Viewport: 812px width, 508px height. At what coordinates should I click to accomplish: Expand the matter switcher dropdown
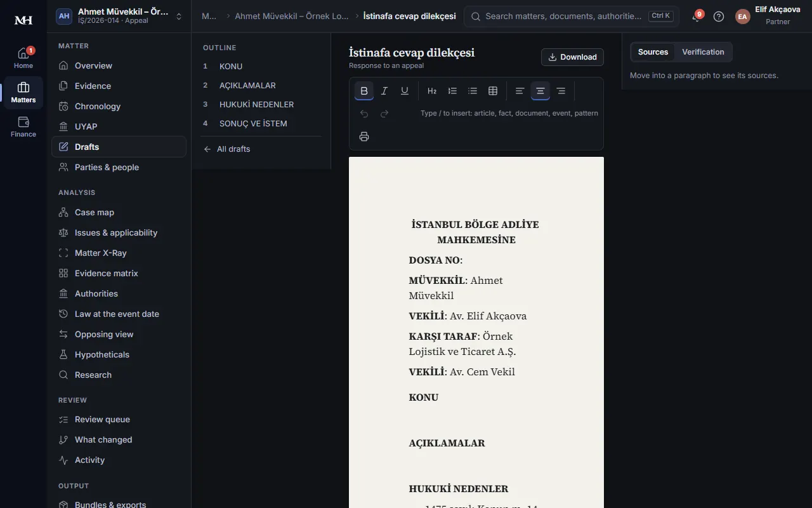pyautogui.click(x=119, y=17)
